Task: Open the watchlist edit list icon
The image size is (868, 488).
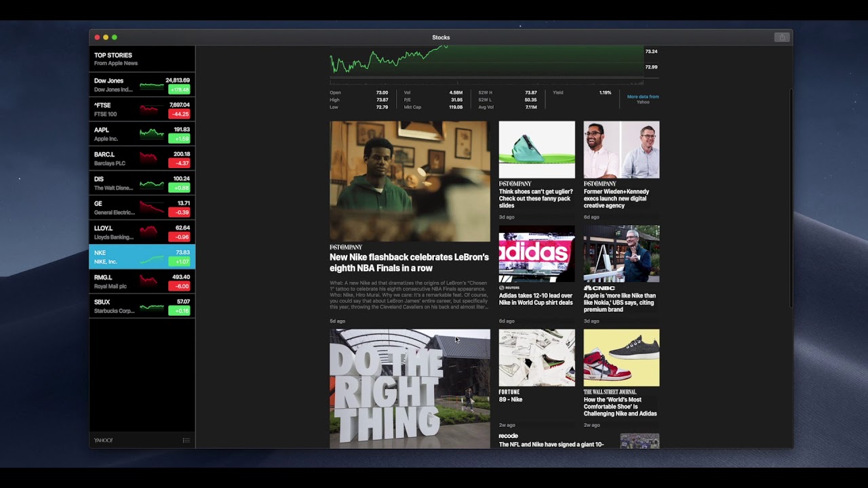Action: [186, 441]
